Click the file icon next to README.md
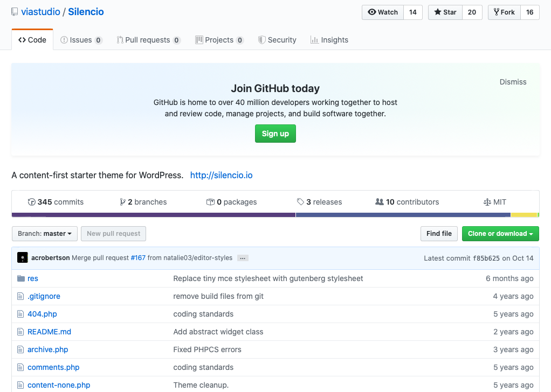The height and width of the screenshot is (392, 551). [x=20, y=332]
